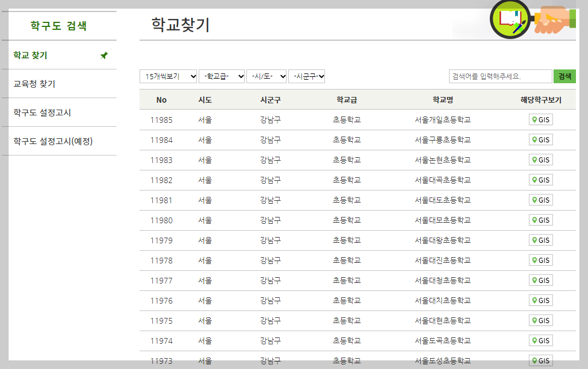This screenshot has width=588, height=369.
Task: Click row number 11974
Action: (161, 341)
